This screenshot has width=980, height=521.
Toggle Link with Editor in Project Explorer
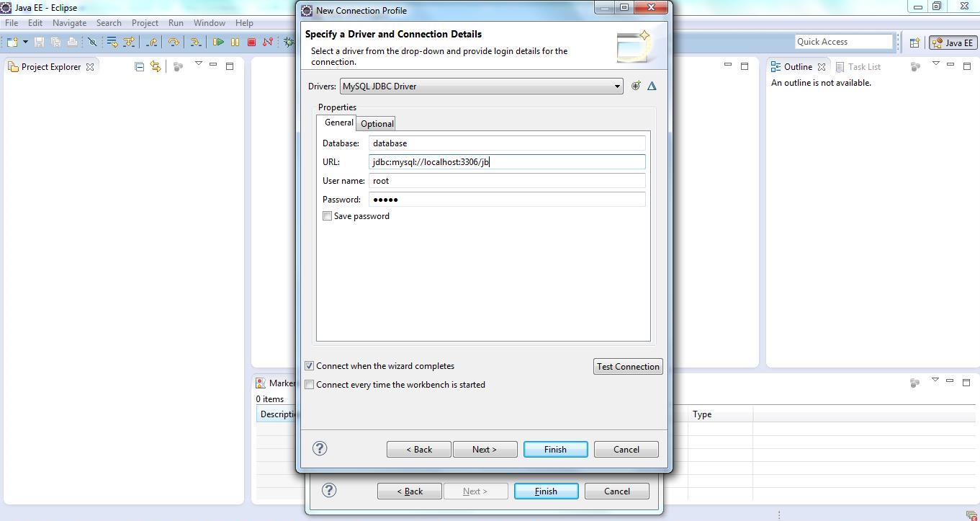[155, 66]
